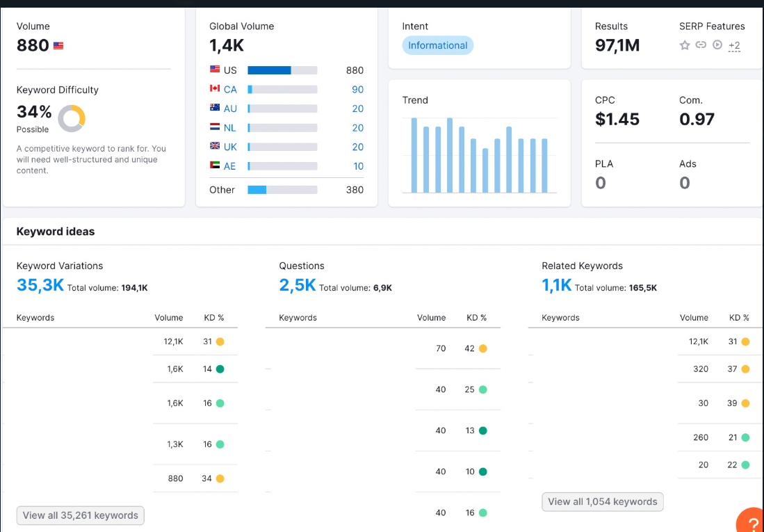Click the link icon in SERP Features
Screen dimensions: 764x532
coord(701,45)
